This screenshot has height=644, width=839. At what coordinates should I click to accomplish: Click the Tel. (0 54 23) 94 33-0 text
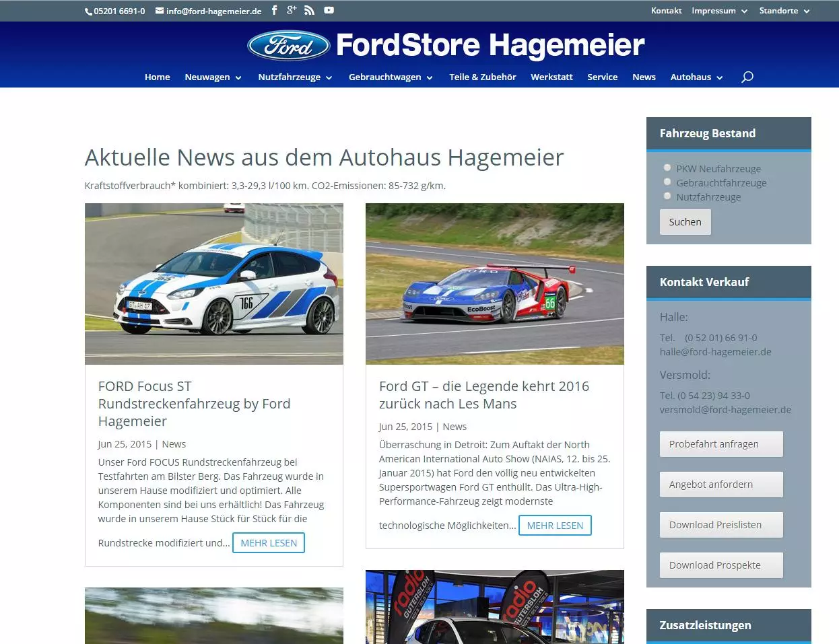tap(705, 396)
